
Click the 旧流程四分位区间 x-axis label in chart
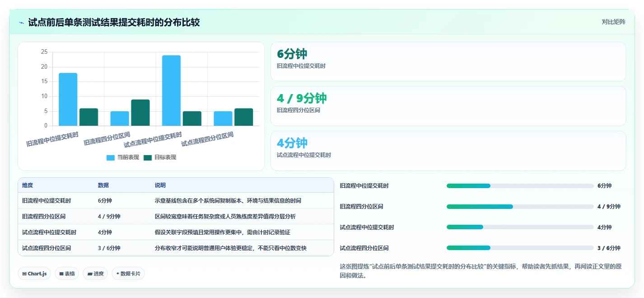pyautogui.click(x=107, y=139)
